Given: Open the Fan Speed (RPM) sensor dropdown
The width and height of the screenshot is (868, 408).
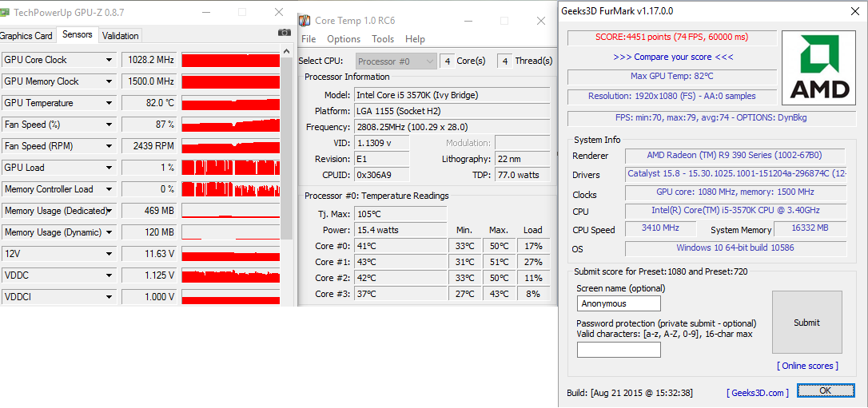Looking at the screenshot, I should coord(109,146).
